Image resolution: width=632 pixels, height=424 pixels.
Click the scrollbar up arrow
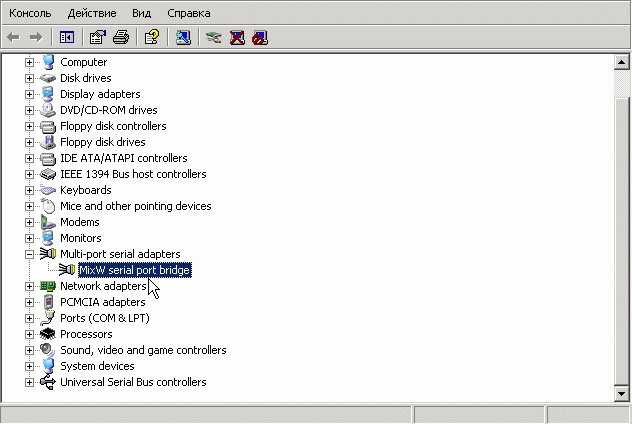point(622,62)
